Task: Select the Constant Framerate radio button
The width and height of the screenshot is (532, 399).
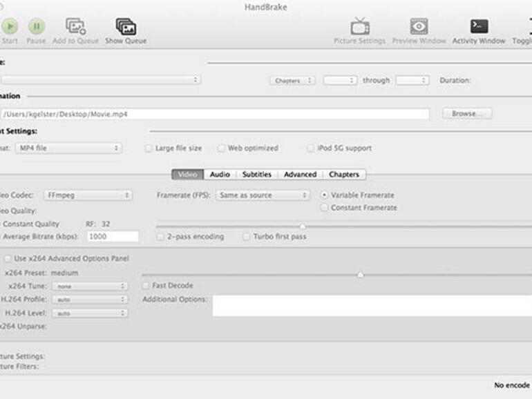Action: pos(324,208)
